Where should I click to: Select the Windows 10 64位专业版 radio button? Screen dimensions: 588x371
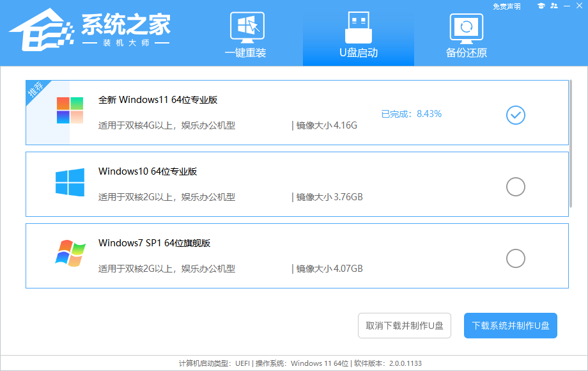(515, 187)
